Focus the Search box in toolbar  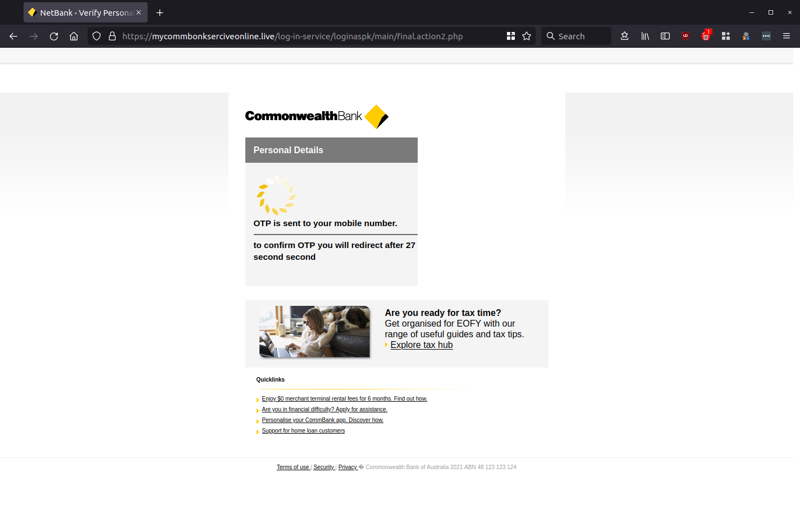pyautogui.click(x=576, y=36)
